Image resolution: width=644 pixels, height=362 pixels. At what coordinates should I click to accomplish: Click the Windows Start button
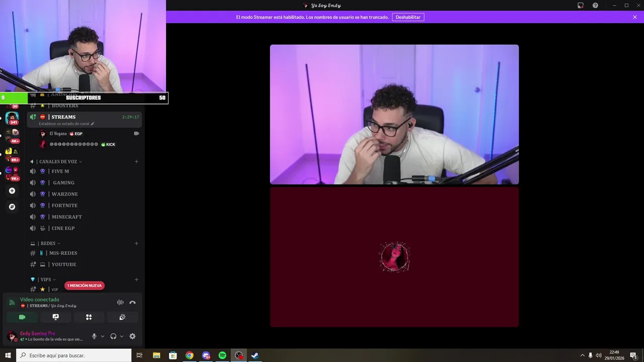click(8, 355)
